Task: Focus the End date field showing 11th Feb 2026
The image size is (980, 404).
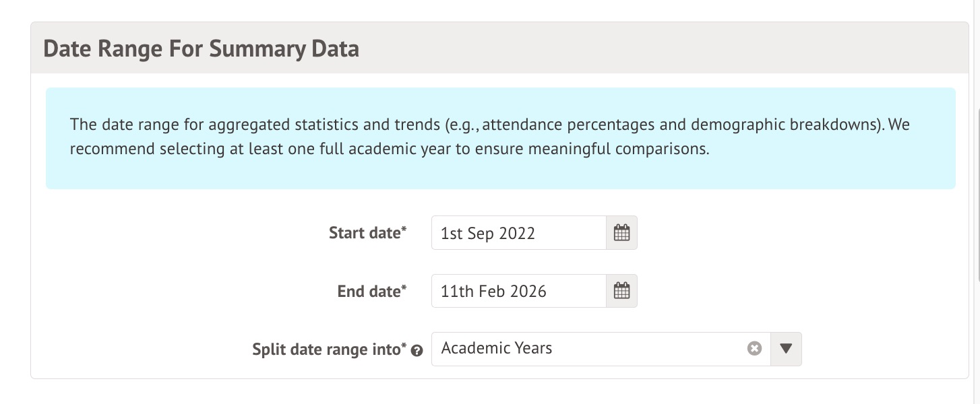Action: click(x=518, y=291)
